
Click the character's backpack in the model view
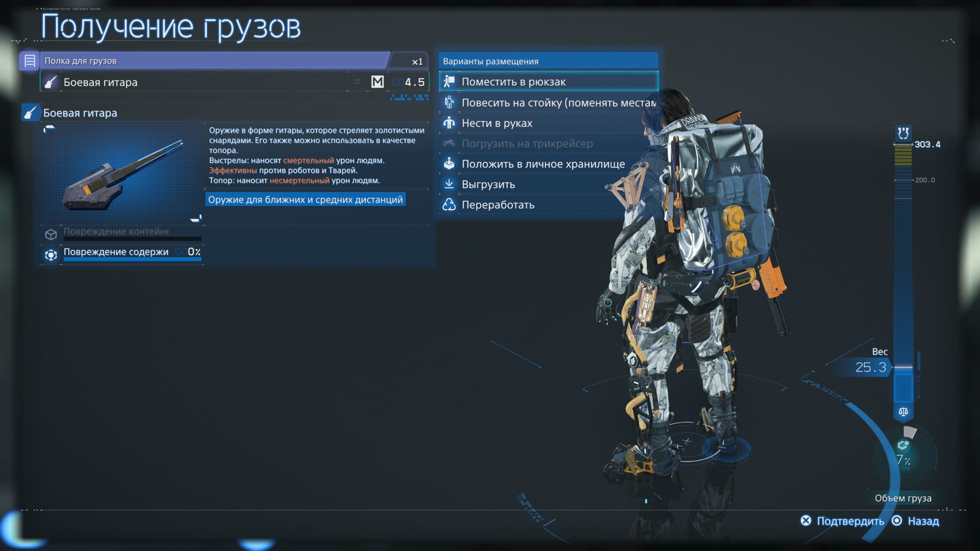tap(720, 199)
